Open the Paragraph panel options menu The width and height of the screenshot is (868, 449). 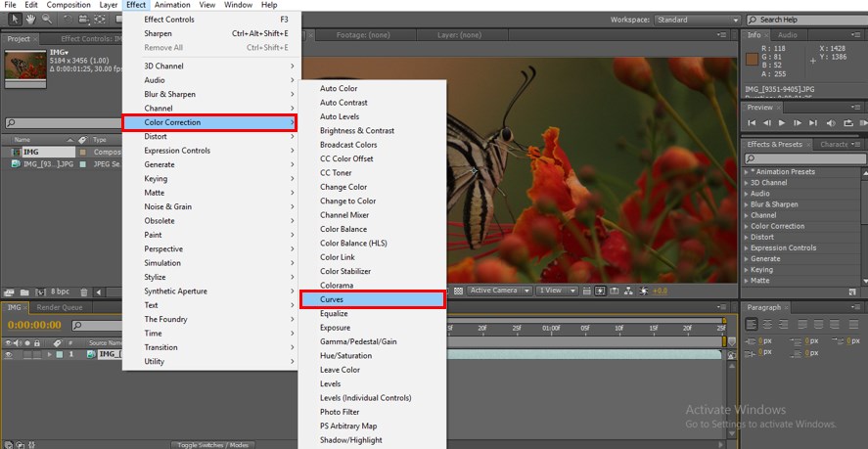click(x=857, y=307)
